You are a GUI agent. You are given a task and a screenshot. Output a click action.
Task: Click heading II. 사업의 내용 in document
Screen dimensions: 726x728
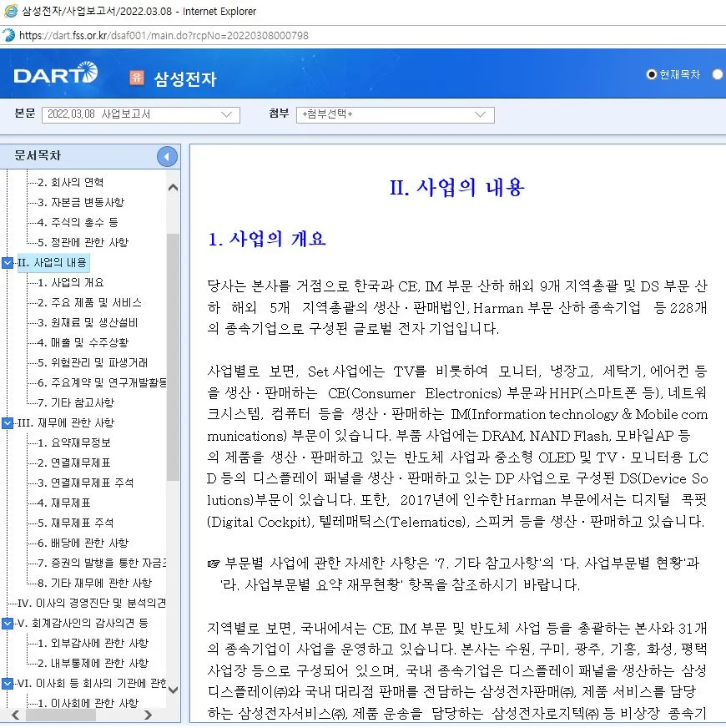456,188
